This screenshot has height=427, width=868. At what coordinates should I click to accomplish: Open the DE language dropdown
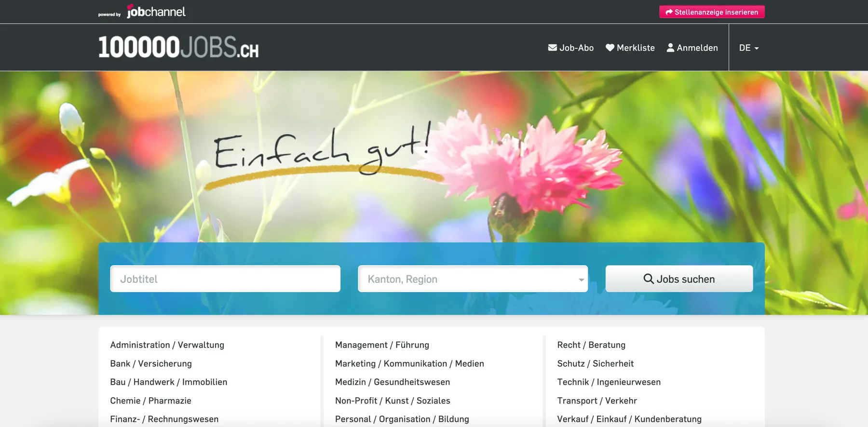(x=748, y=48)
